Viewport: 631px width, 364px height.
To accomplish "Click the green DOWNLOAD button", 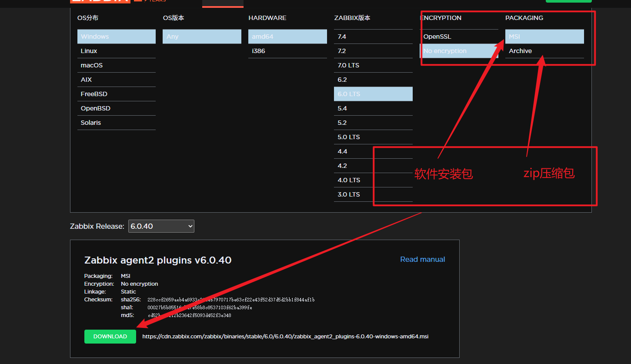I will tap(110, 337).
